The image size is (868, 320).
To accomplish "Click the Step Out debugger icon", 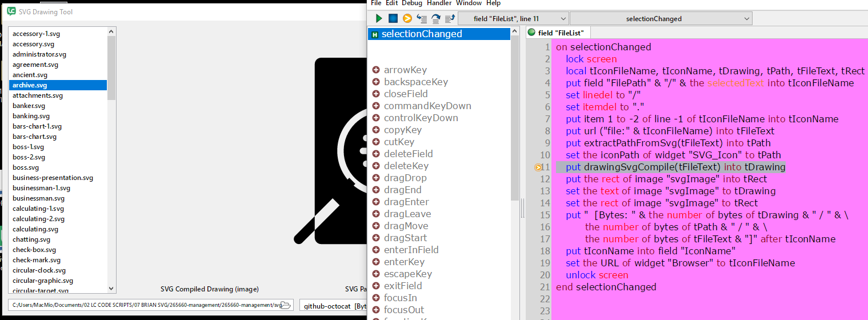I will pos(450,19).
